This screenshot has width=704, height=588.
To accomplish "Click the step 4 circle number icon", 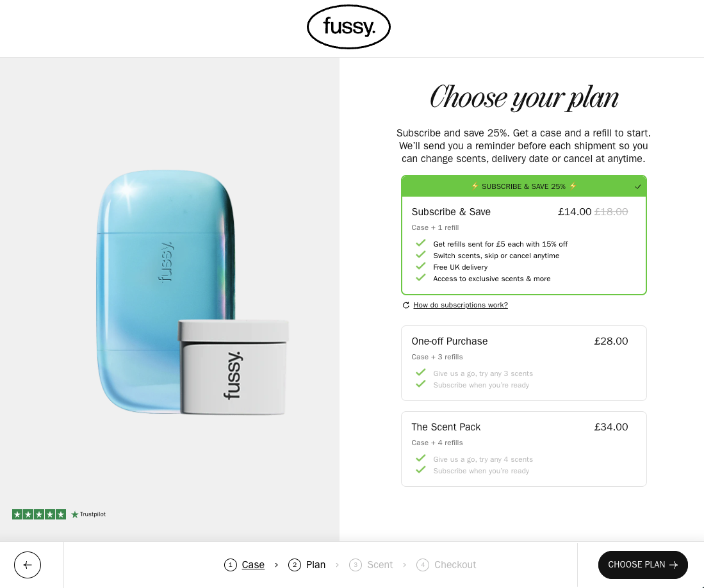I will click(423, 565).
